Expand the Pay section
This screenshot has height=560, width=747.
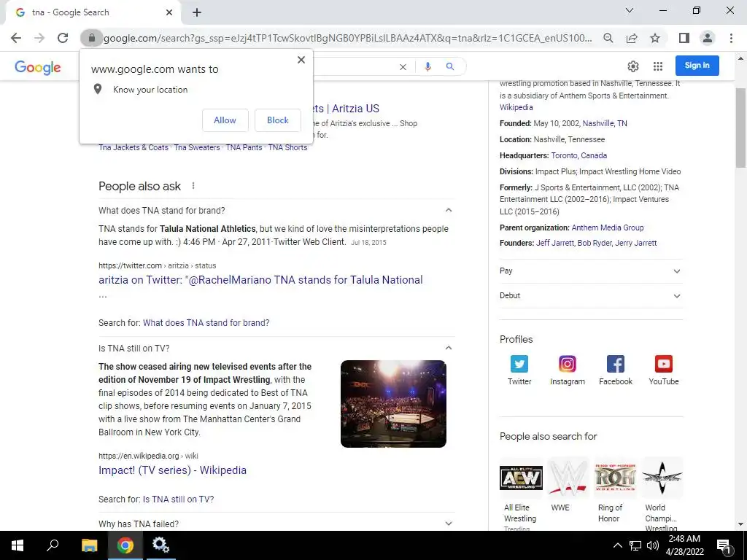tap(591, 271)
